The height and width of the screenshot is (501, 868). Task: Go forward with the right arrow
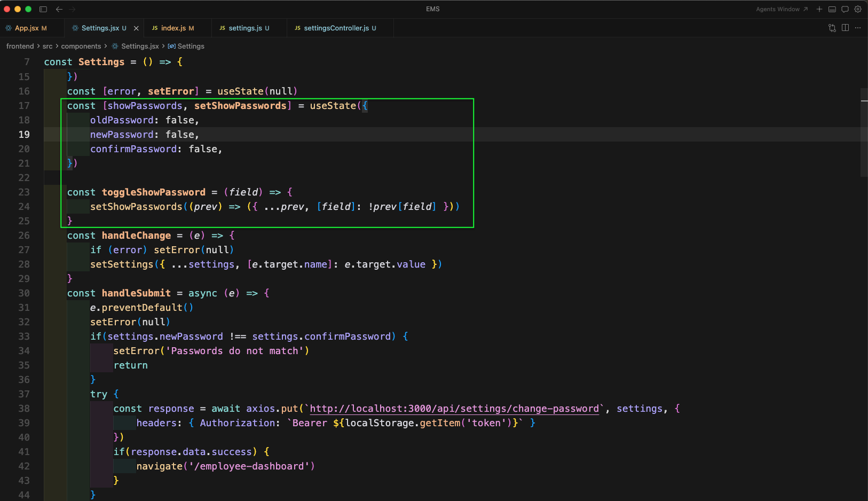click(x=72, y=9)
